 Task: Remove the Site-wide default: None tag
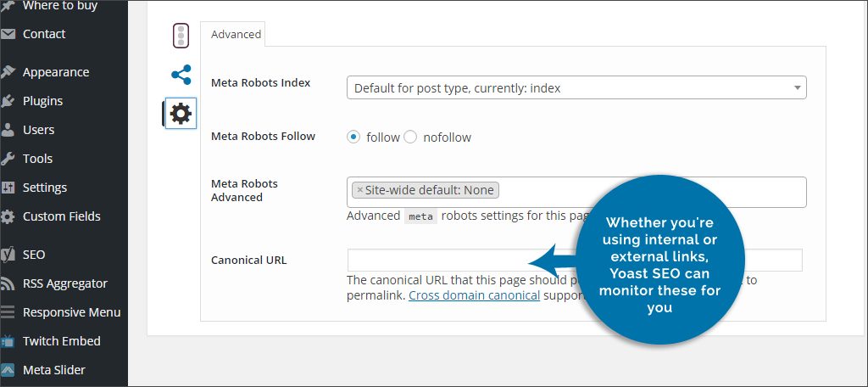(359, 190)
